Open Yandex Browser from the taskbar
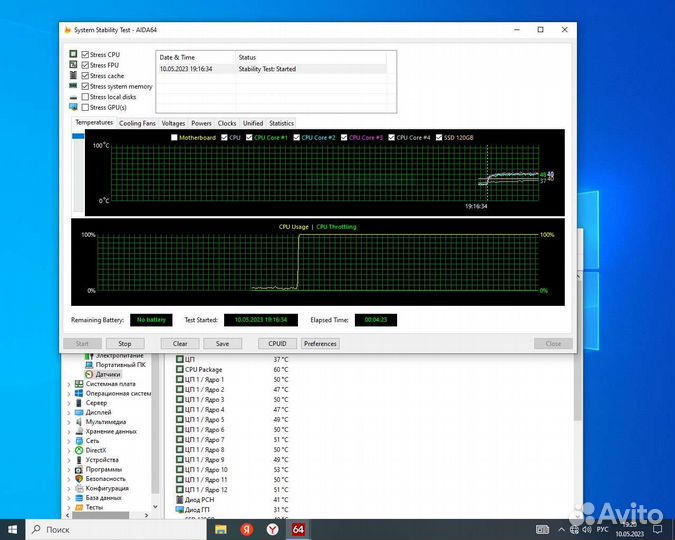 [272, 528]
